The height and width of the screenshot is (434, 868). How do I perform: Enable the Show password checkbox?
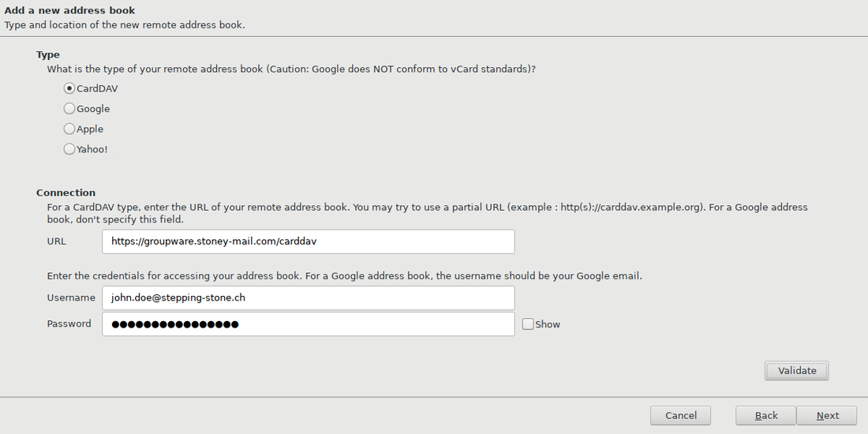[x=528, y=324]
